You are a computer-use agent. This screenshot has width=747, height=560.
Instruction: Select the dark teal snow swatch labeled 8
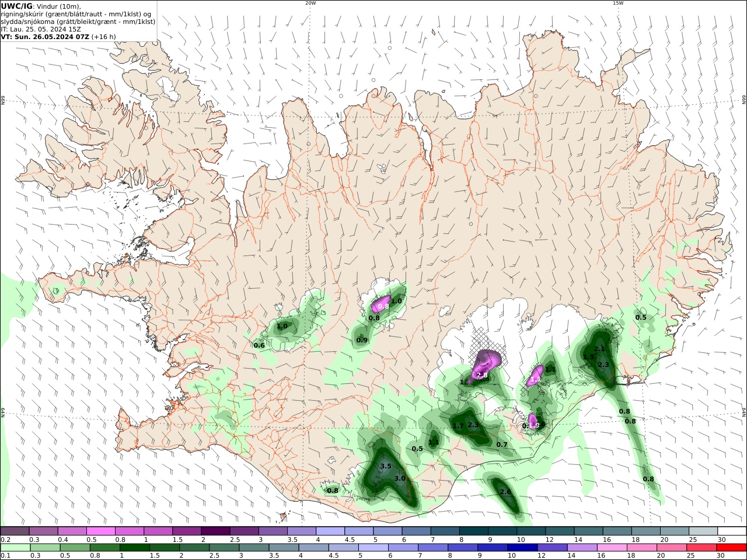pos(473,531)
